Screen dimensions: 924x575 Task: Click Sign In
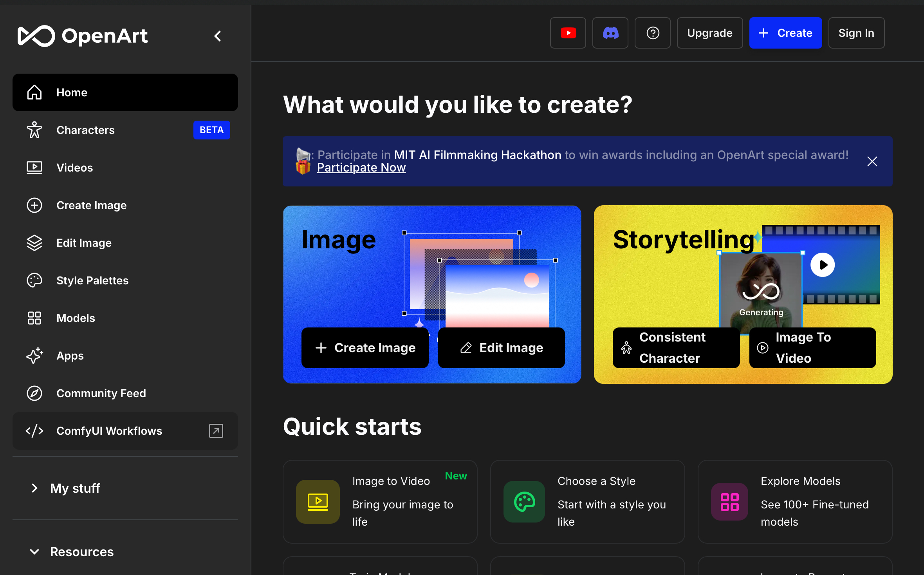tap(856, 33)
